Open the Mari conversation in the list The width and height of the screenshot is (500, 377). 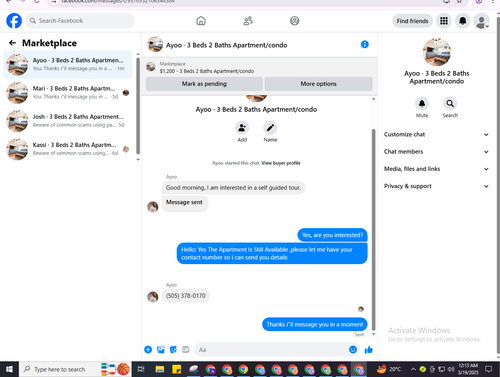point(68,93)
